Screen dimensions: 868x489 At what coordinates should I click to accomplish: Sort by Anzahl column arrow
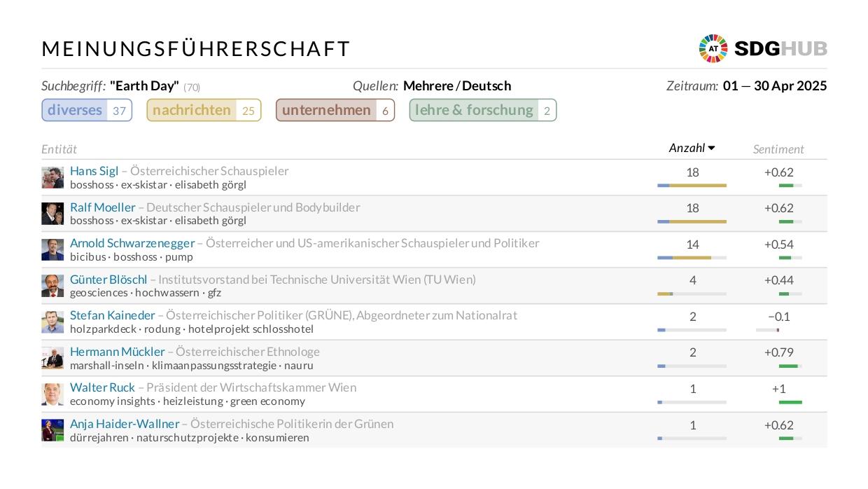click(712, 148)
